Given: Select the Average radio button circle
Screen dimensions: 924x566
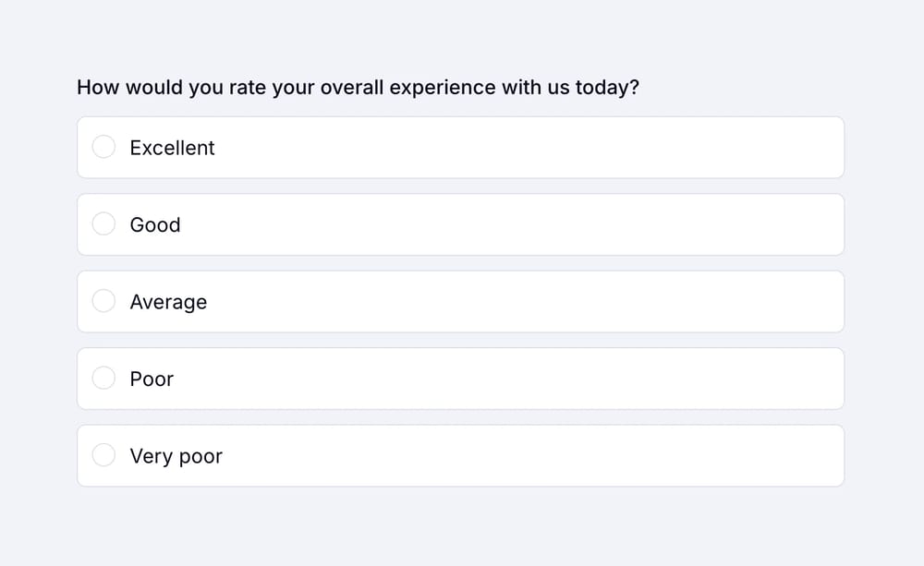Looking at the screenshot, I should pyautogui.click(x=103, y=302).
